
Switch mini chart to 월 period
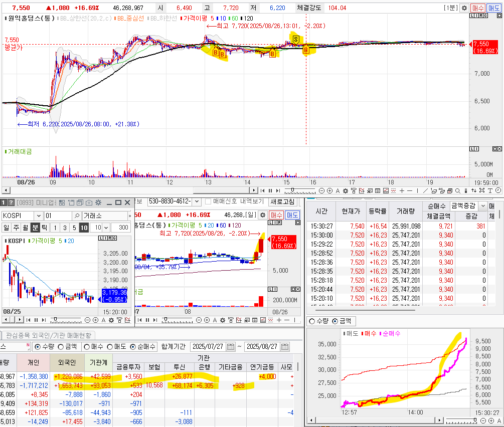point(26,228)
